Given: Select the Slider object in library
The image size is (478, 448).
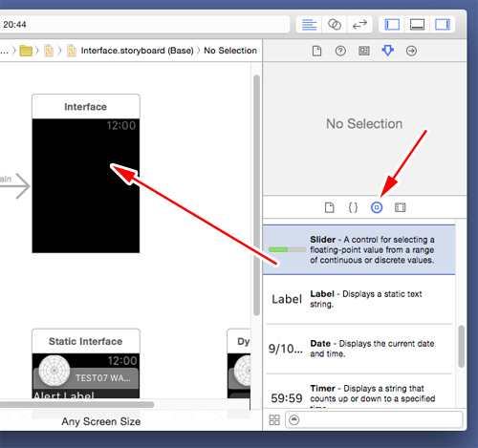Looking at the screenshot, I should coord(358,249).
